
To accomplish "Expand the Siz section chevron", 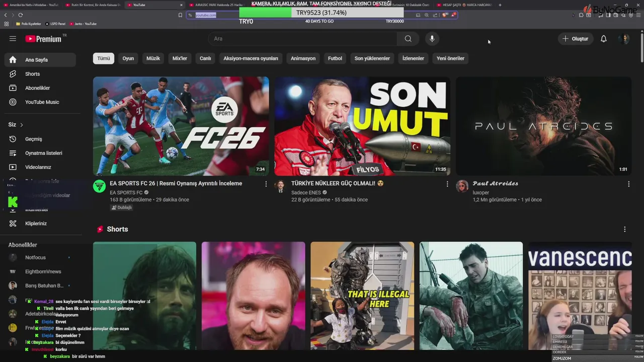I will tap(21, 125).
